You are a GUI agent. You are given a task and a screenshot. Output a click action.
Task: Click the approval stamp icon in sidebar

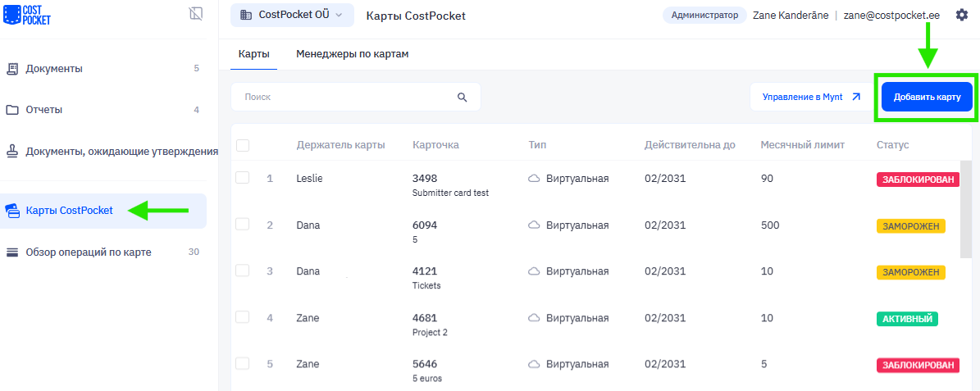(12, 151)
